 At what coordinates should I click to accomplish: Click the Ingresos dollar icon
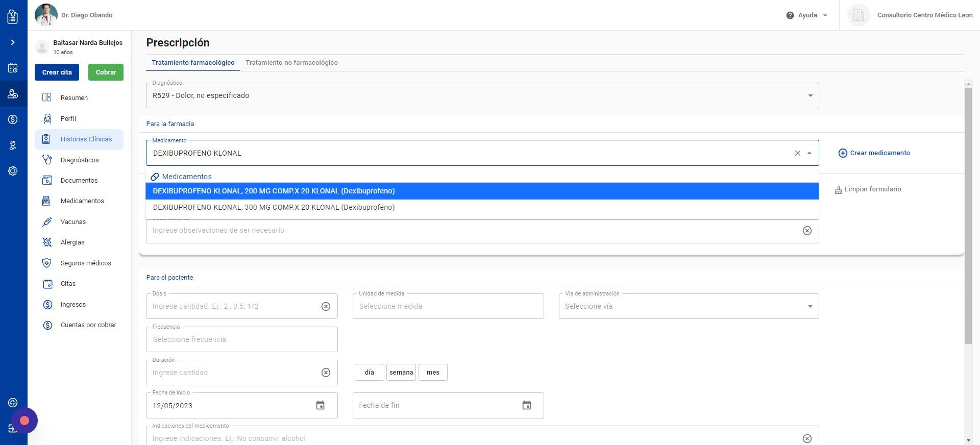[47, 305]
